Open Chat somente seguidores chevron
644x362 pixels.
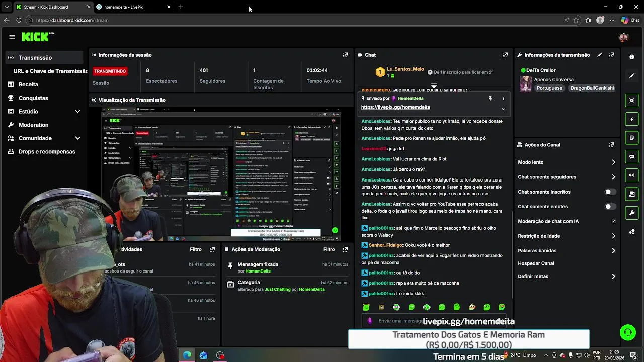pos(613,177)
